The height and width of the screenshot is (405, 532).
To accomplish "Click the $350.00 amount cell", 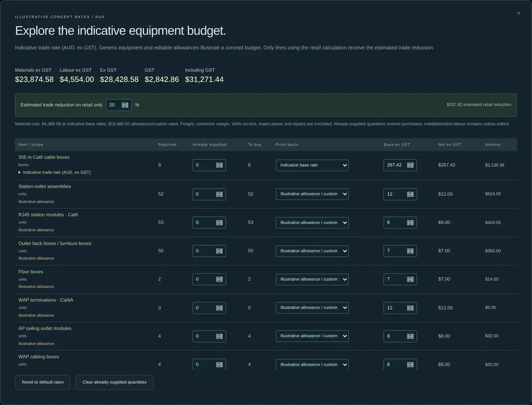I will point(493,251).
